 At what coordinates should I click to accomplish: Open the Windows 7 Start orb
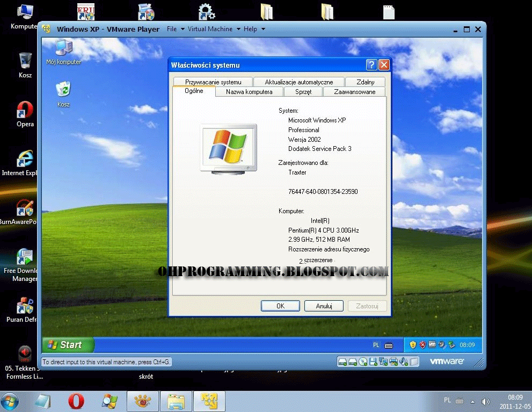10,401
